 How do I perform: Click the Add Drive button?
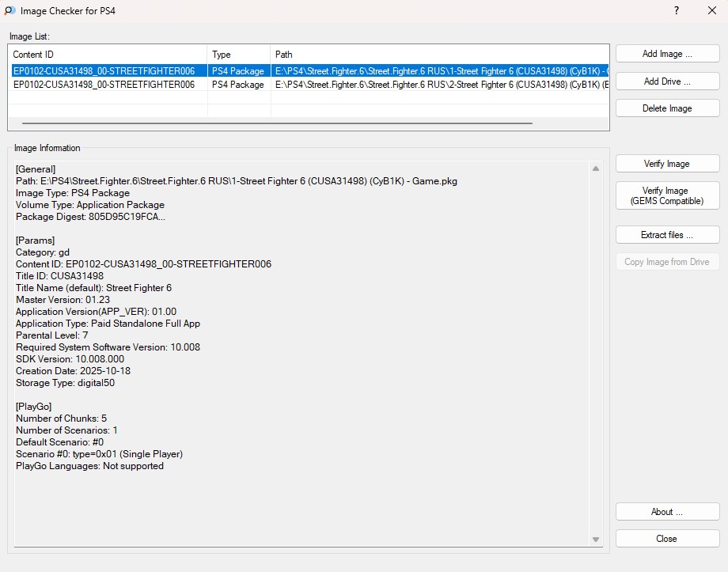(x=667, y=81)
